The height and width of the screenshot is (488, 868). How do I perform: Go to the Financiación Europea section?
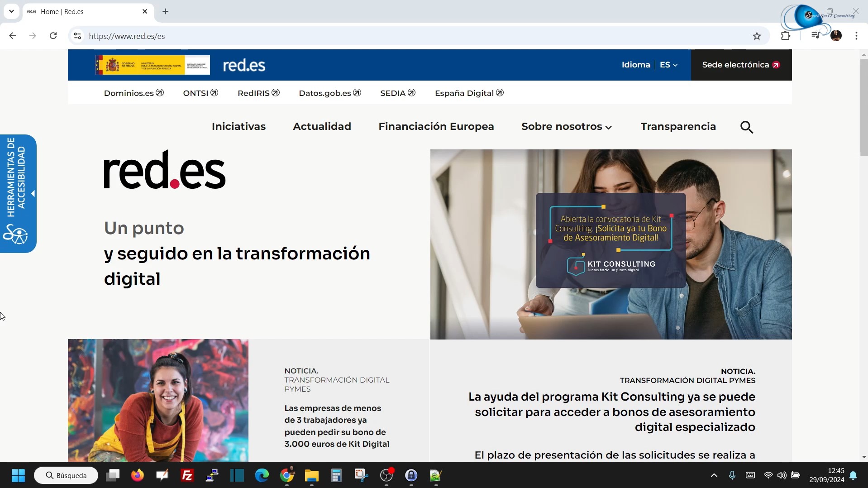pyautogui.click(x=436, y=127)
